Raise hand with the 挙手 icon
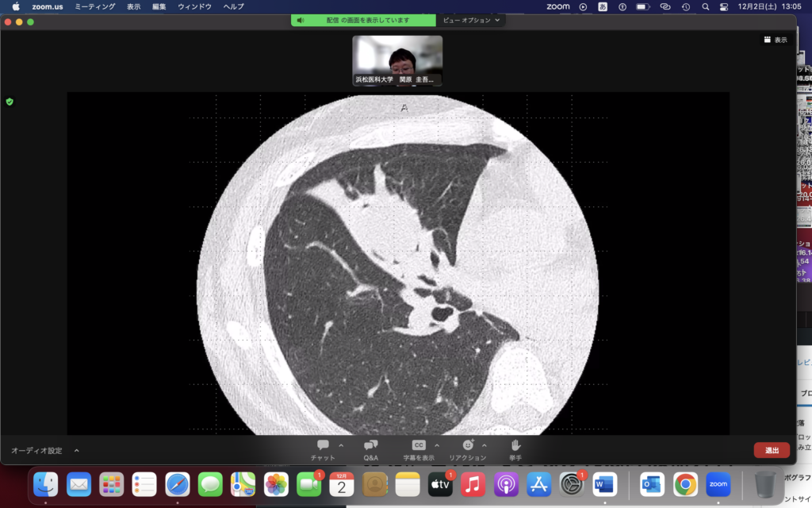 pyautogui.click(x=515, y=445)
